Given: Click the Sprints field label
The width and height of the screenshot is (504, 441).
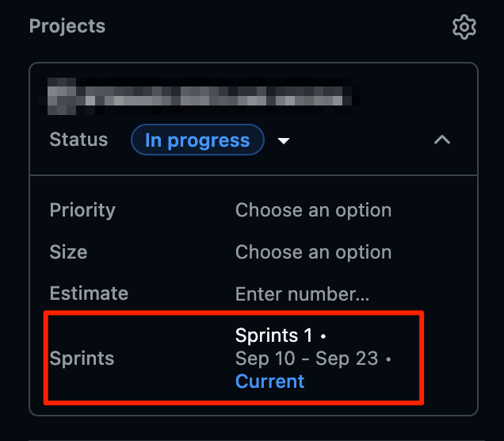Looking at the screenshot, I should (x=82, y=359).
